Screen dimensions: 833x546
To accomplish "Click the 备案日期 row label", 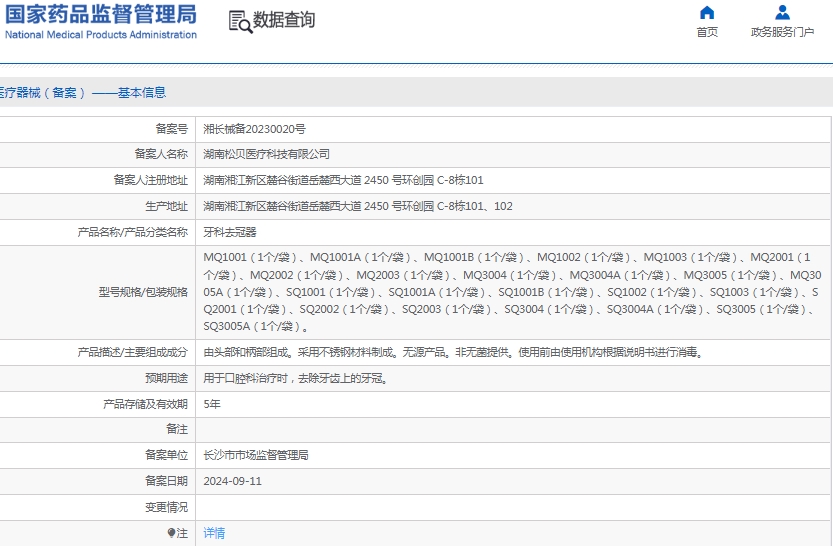I will click(167, 481).
